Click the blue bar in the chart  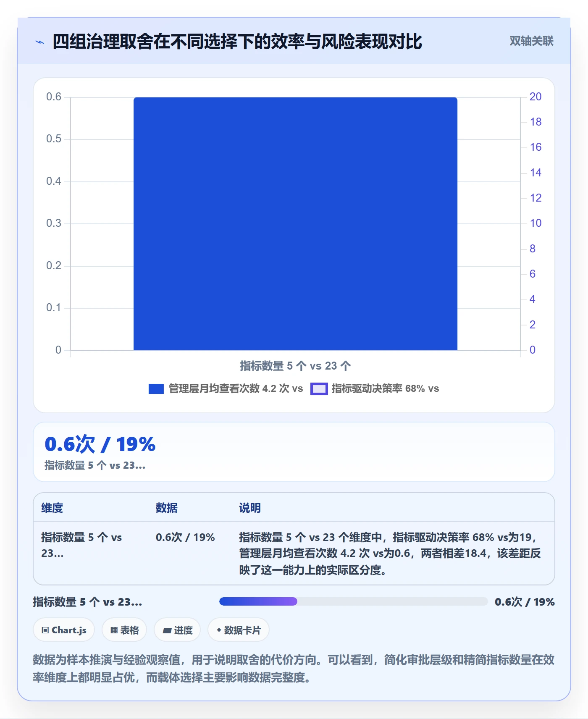click(295, 223)
